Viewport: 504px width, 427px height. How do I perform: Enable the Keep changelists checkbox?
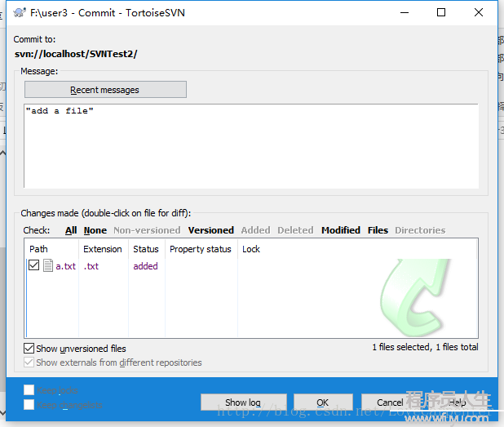[x=29, y=405]
